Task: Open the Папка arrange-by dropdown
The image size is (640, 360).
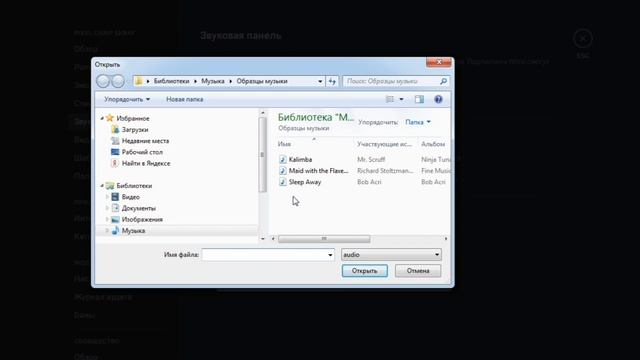Action: coord(418,122)
